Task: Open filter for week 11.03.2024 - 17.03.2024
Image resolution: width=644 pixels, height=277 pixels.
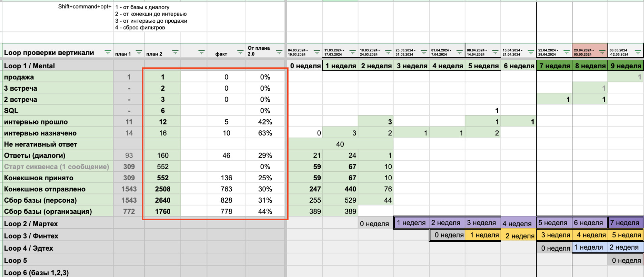Action: [x=352, y=52]
